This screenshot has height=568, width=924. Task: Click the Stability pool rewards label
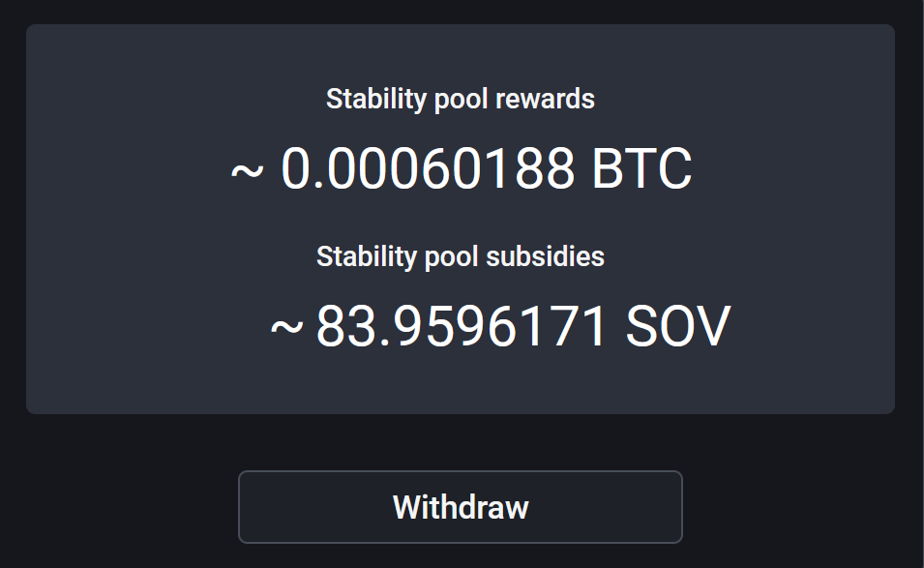[462, 98]
